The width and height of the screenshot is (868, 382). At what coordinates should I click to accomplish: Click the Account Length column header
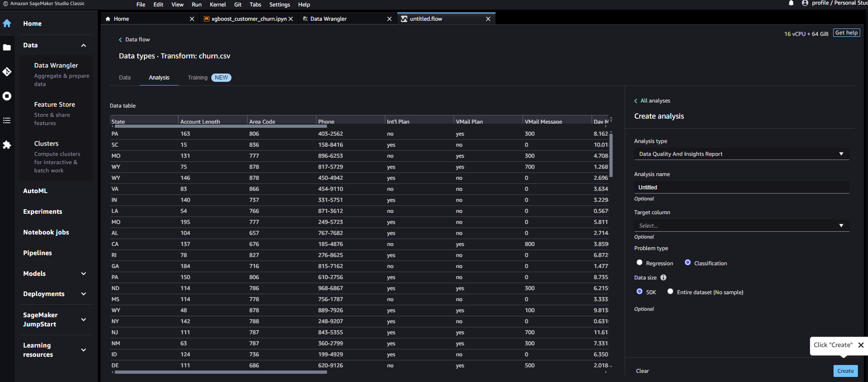click(200, 121)
